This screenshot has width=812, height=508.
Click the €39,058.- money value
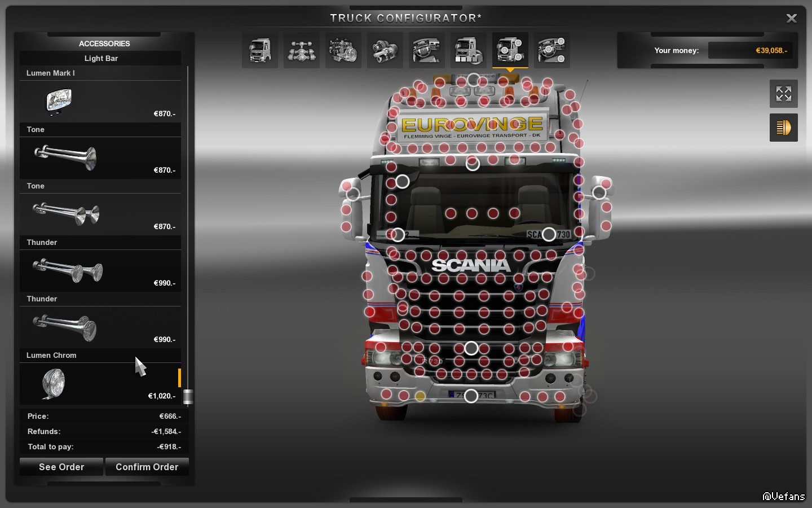pyautogui.click(x=771, y=50)
